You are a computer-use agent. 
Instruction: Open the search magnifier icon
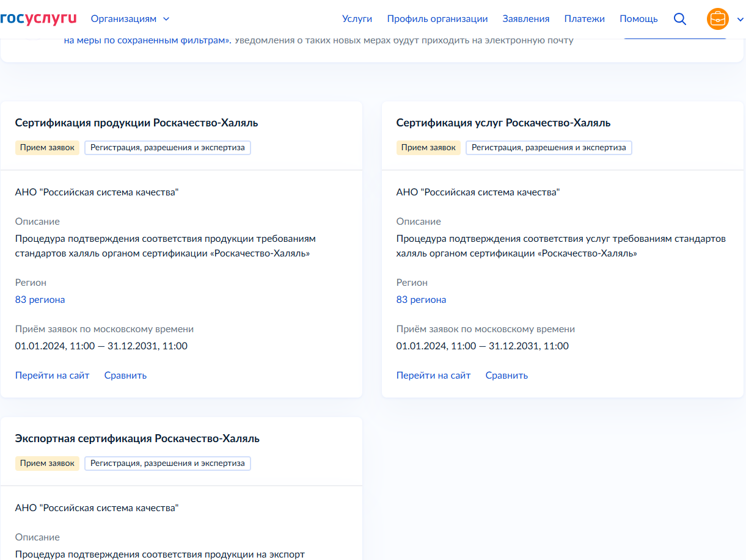pos(680,19)
